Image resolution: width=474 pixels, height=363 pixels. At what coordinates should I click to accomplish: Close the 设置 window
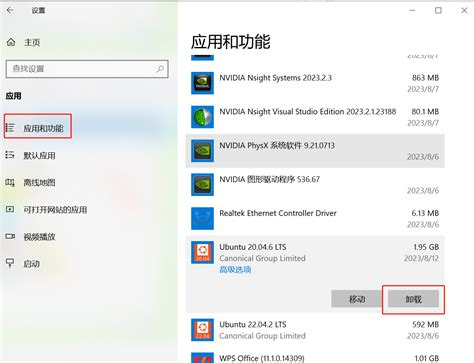point(464,10)
